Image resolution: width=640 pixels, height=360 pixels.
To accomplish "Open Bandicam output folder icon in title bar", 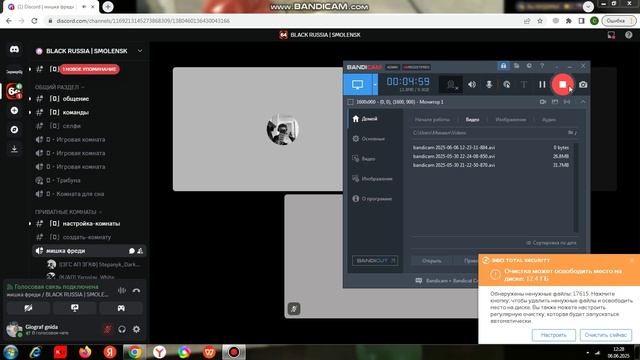I will (516, 66).
